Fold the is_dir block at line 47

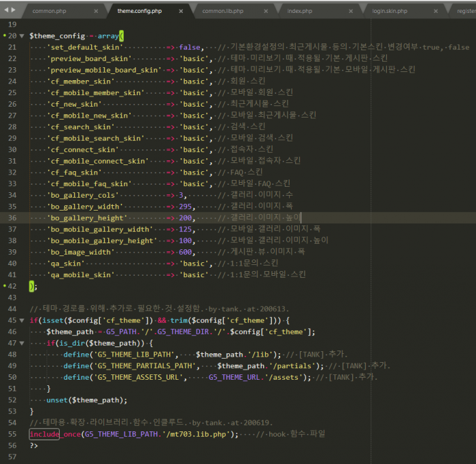(x=22, y=343)
